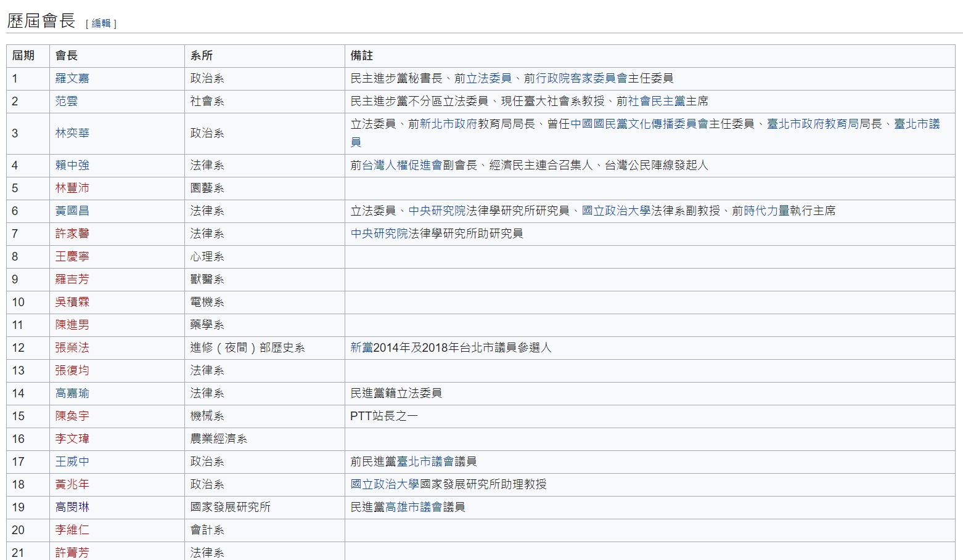This screenshot has height=560, width=963.
Task: Follow the 時代力量 link
Action: (x=766, y=211)
